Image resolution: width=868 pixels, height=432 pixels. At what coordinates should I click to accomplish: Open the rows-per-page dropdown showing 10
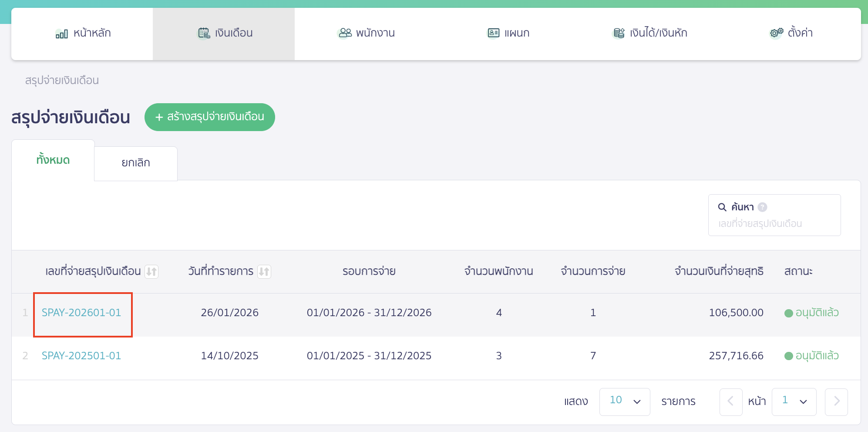[x=624, y=402]
